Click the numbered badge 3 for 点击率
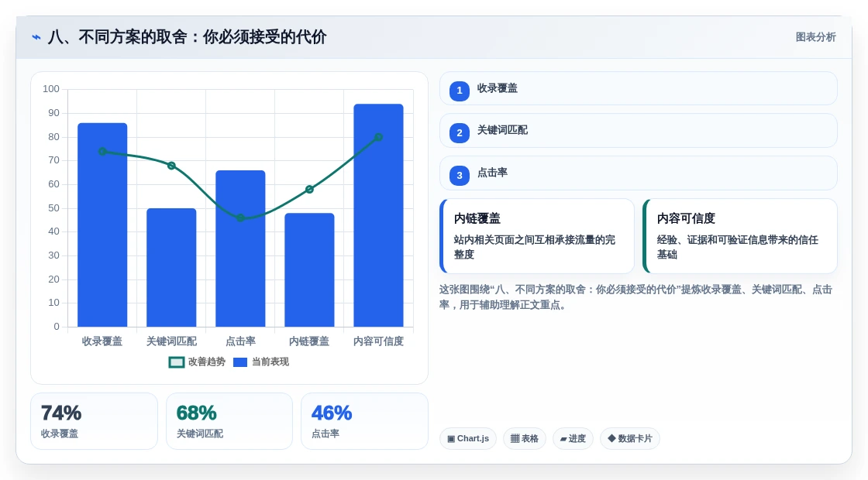 click(x=460, y=175)
